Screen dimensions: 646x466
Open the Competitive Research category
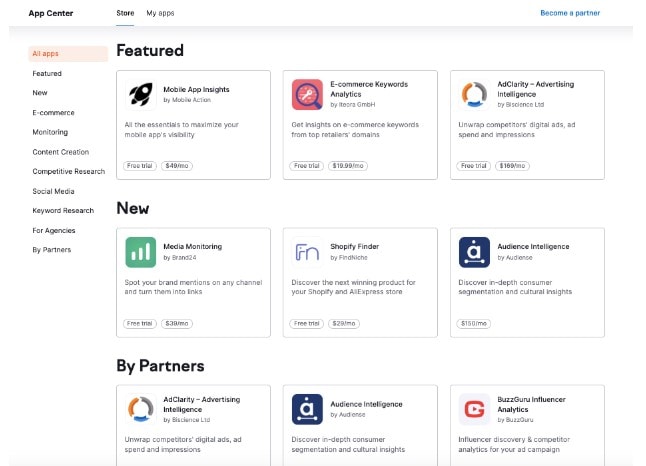(69, 171)
